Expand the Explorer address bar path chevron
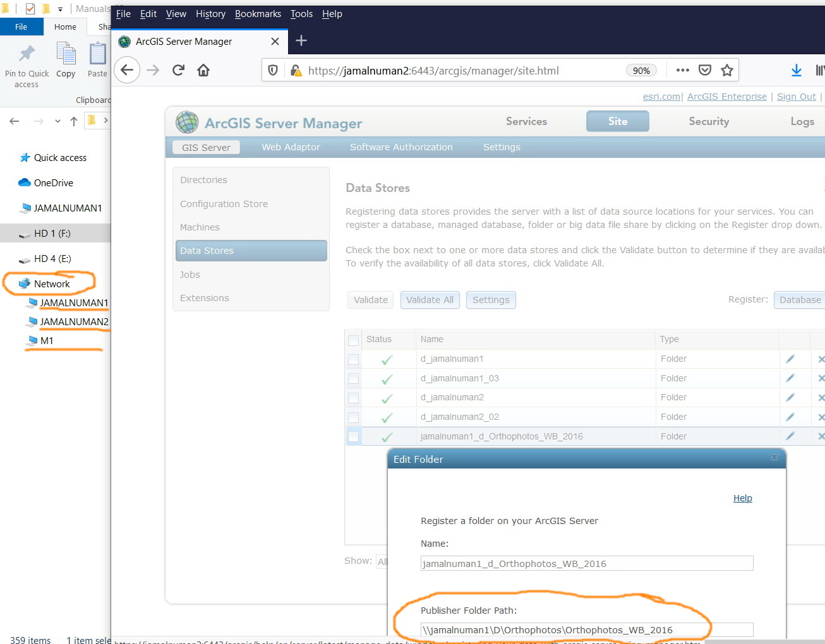The height and width of the screenshot is (644, 825). pos(105,120)
